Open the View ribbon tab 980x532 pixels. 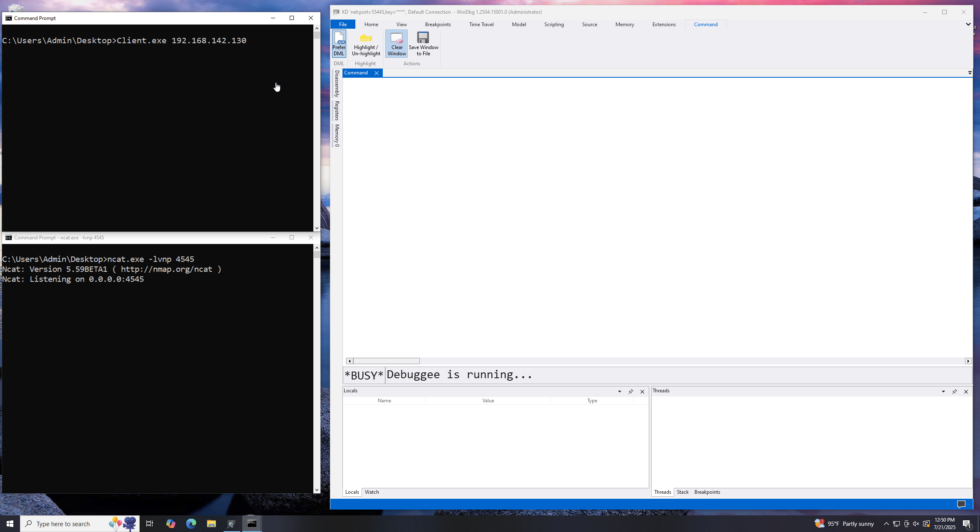pos(401,25)
